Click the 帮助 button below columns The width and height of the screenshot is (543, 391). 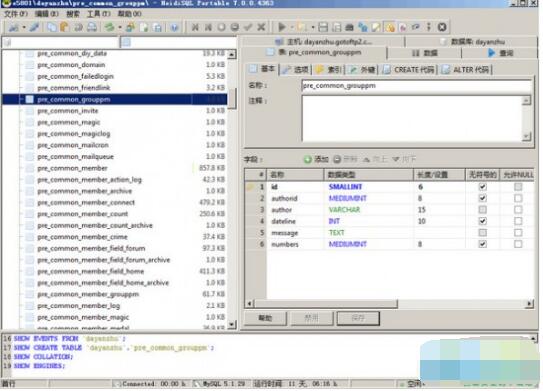(266, 318)
